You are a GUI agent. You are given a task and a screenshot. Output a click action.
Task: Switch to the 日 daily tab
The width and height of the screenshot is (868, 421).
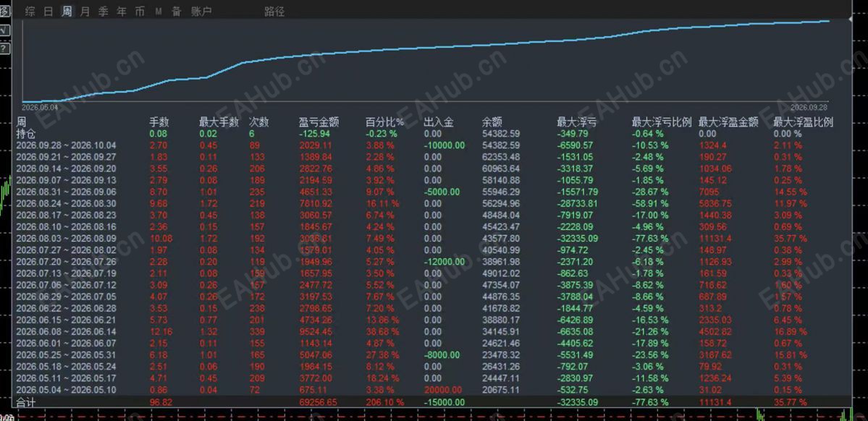49,11
